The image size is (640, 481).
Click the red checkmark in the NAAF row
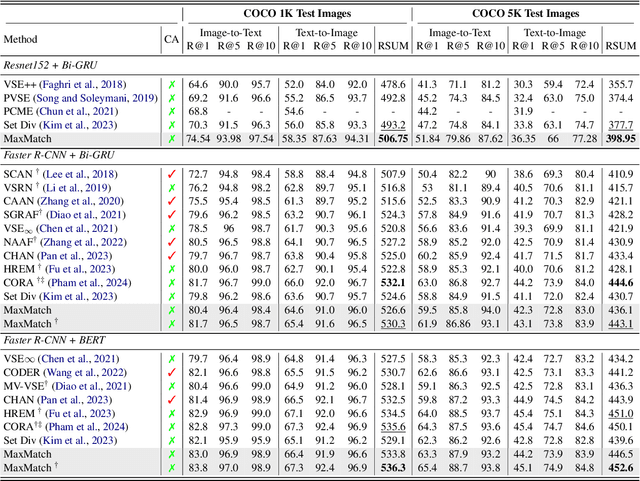pyautogui.click(x=171, y=241)
